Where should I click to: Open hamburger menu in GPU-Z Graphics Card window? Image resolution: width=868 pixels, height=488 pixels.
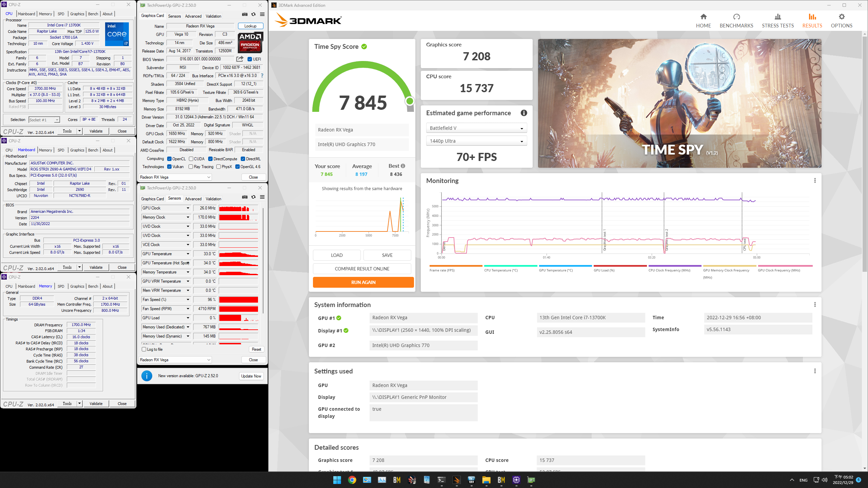(262, 14)
